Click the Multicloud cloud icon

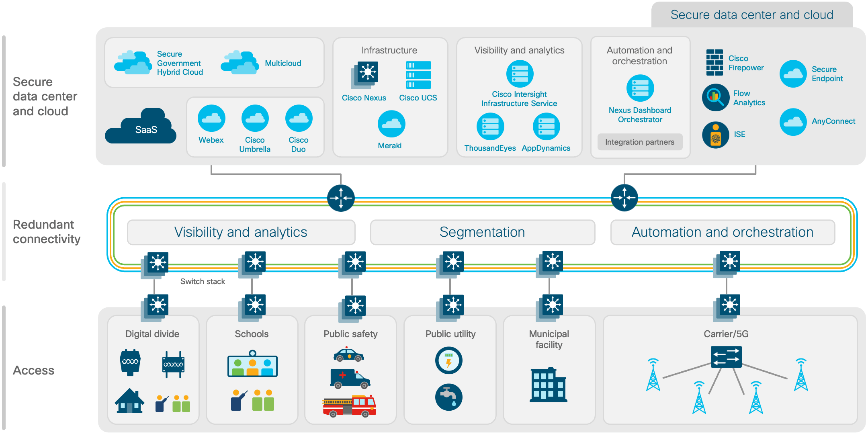pos(240,62)
